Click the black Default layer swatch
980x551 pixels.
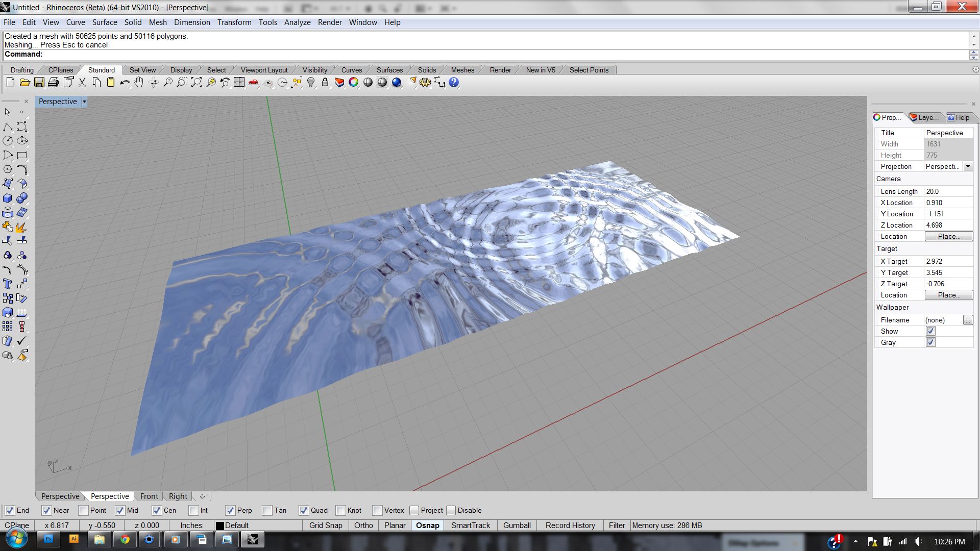coord(220,525)
